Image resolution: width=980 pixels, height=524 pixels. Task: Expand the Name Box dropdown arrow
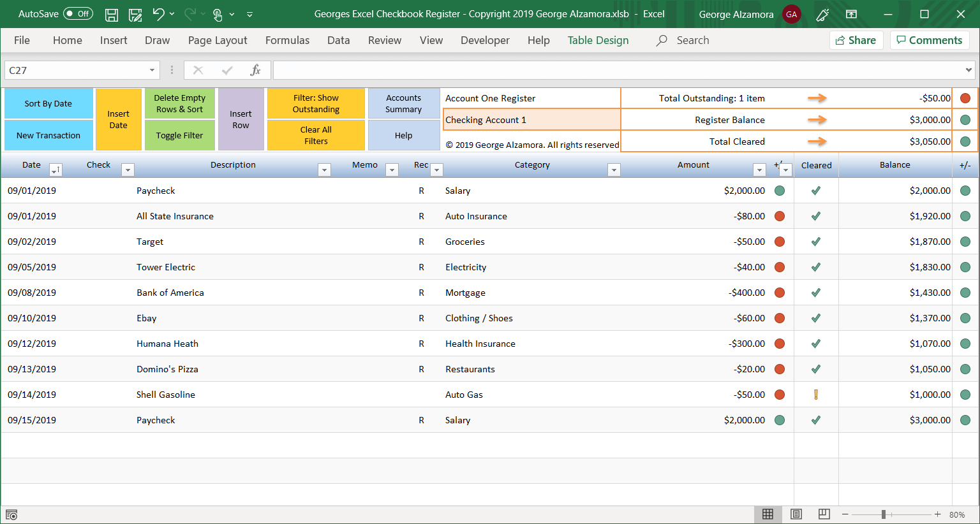coord(152,70)
